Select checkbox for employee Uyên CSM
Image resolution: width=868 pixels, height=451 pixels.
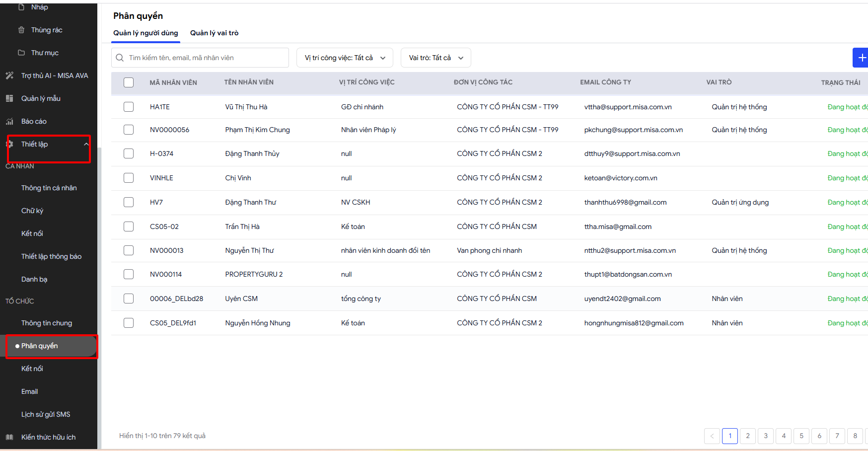pos(129,299)
